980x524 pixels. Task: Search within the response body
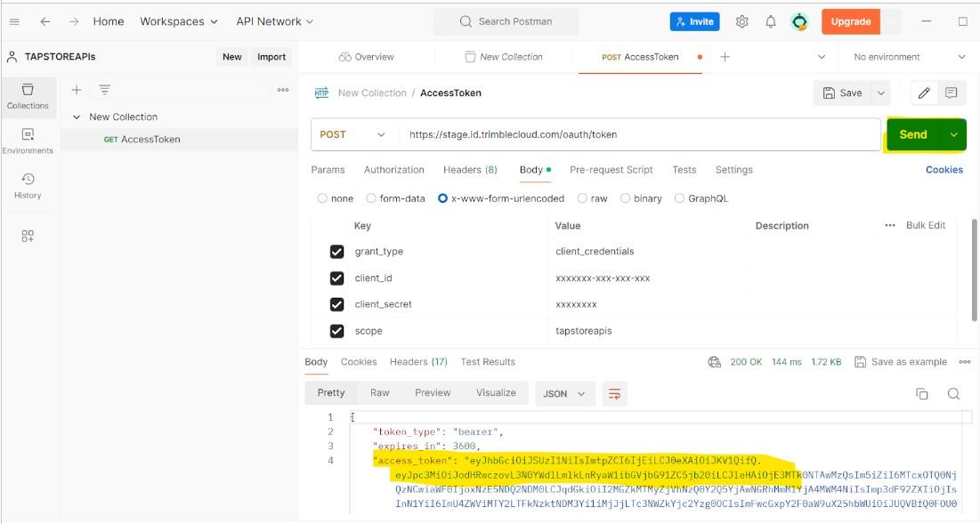tap(953, 393)
